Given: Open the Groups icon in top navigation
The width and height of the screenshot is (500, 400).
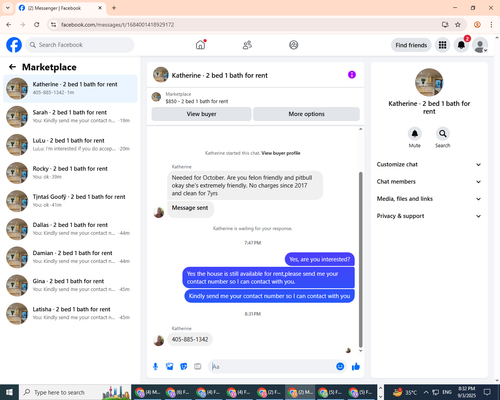Looking at the screenshot, I should (294, 45).
